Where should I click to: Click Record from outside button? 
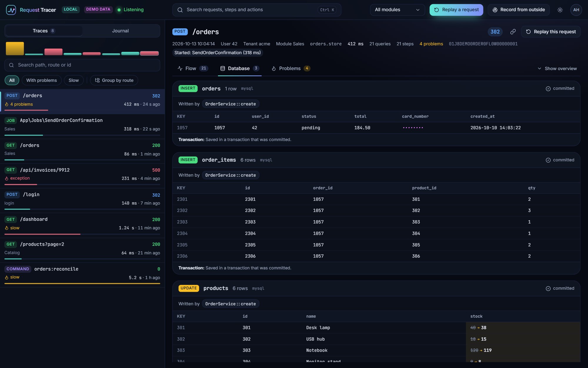(519, 10)
